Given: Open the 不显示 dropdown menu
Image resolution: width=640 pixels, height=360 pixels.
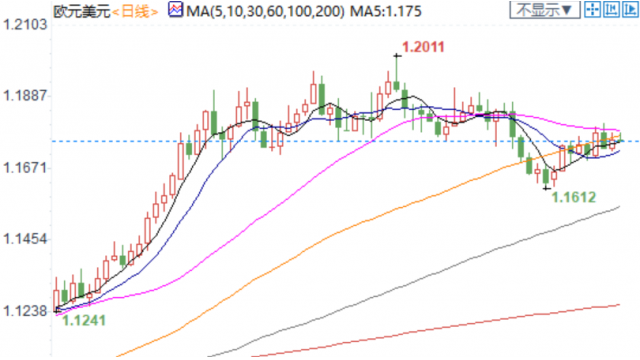Looking at the screenshot, I should (x=545, y=10).
